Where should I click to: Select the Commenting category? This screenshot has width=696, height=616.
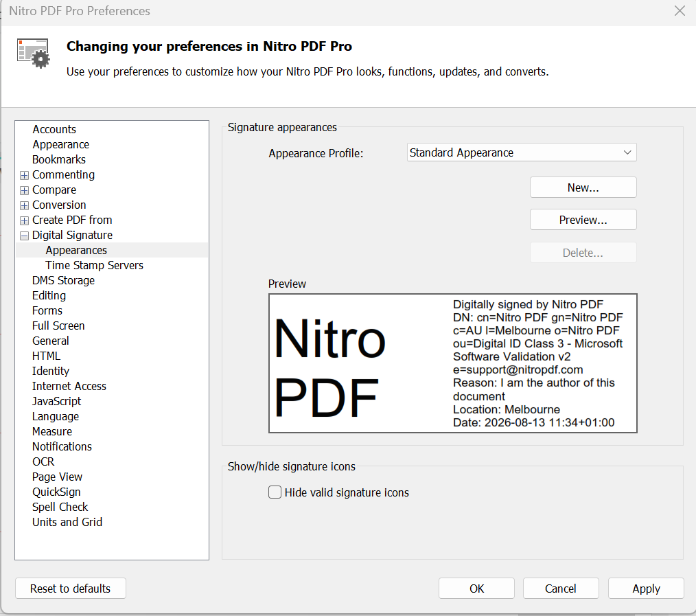click(63, 174)
